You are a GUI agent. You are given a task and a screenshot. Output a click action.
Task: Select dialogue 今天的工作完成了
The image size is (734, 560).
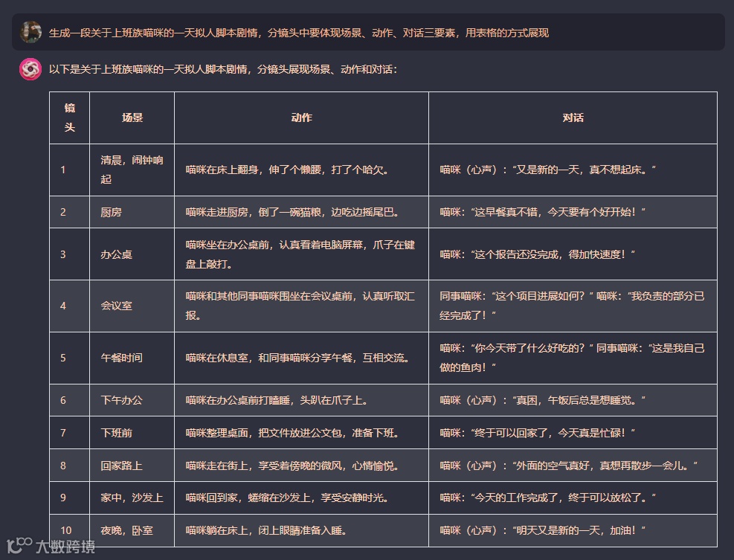pyautogui.click(x=573, y=498)
